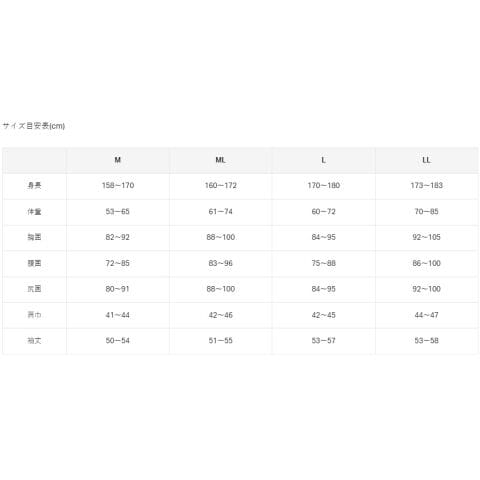Viewport: 480px width, 480px height.
Task: Click ML hip cell 88~100
Action: pos(221,289)
